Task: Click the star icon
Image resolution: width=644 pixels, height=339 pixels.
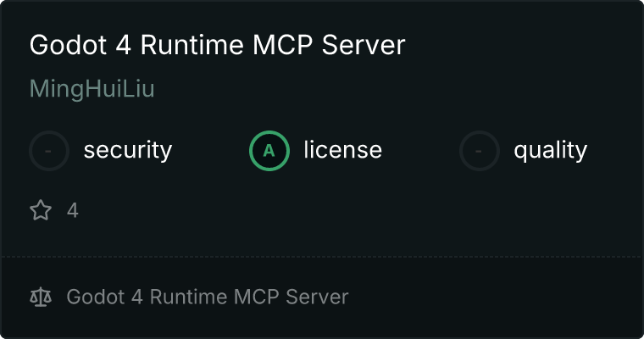Action: [41, 210]
